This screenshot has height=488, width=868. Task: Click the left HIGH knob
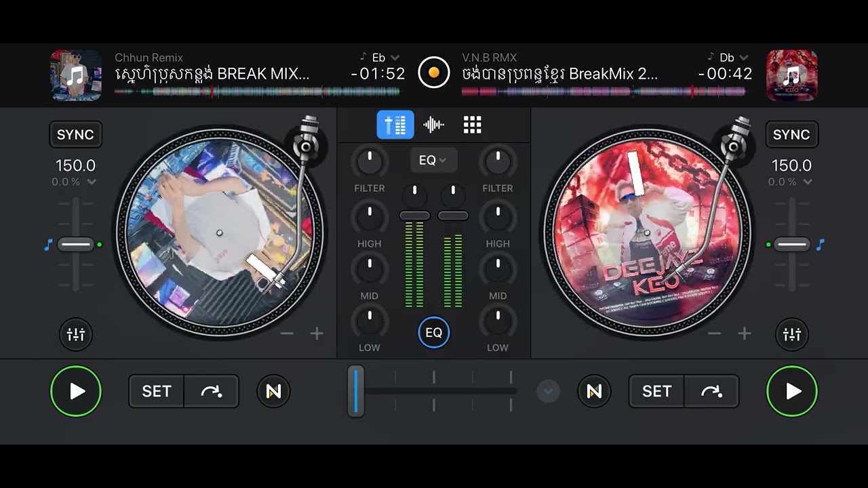[370, 218]
